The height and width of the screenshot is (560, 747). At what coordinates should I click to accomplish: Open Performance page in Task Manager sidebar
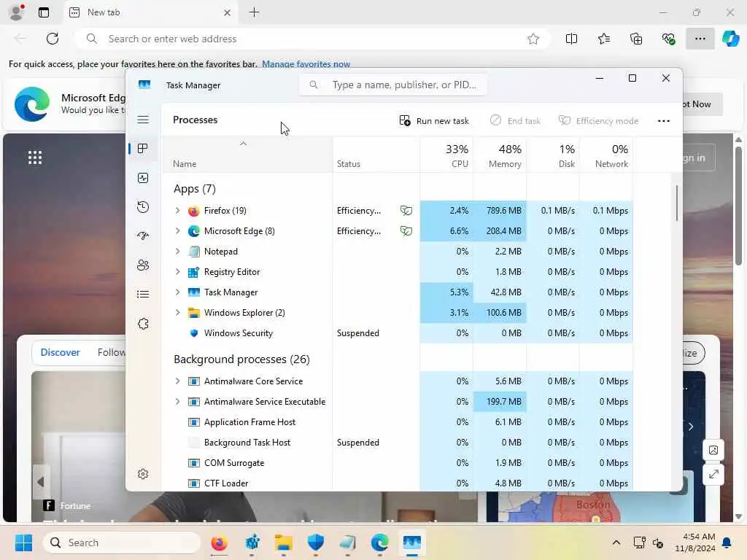click(143, 178)
